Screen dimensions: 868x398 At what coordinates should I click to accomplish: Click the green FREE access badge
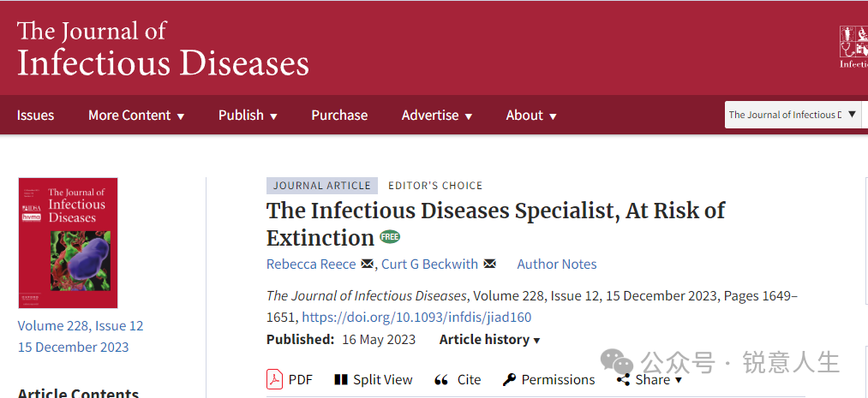pyautogui.click(x=390, y=237)
